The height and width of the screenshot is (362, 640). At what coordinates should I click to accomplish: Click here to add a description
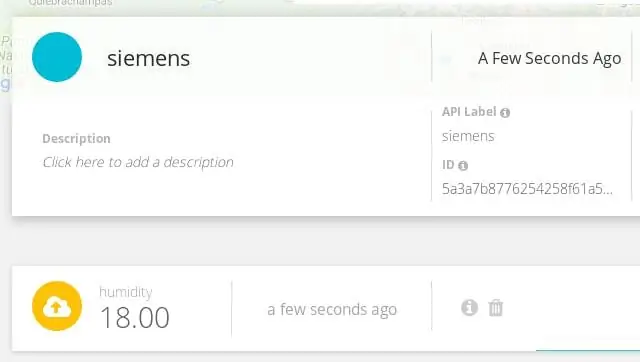pyautogui.click(x=138, y=162)
